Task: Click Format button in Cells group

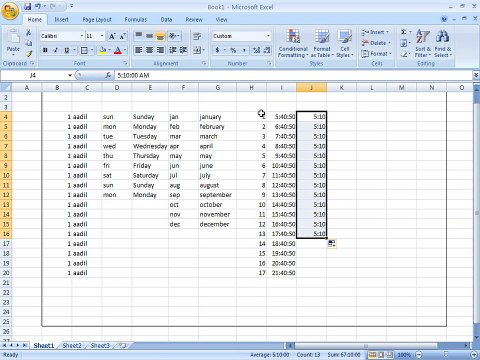Action: [377, 54]
